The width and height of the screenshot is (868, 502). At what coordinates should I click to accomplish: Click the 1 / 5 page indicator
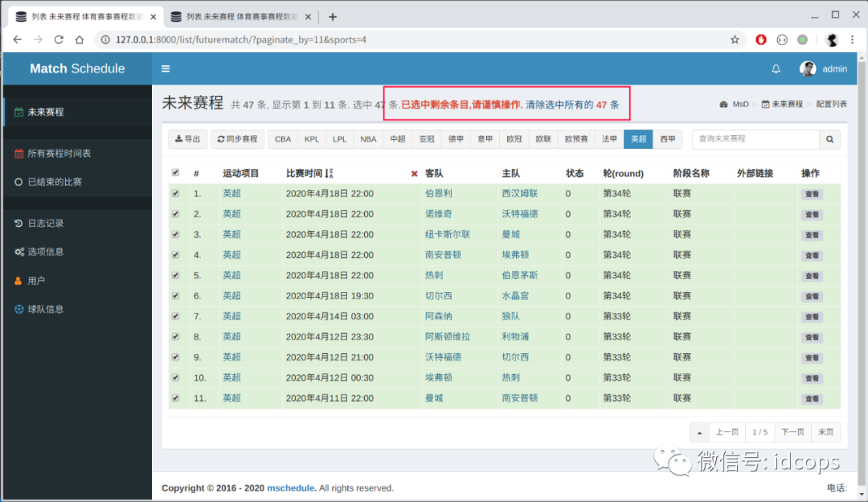coord(760,432)
